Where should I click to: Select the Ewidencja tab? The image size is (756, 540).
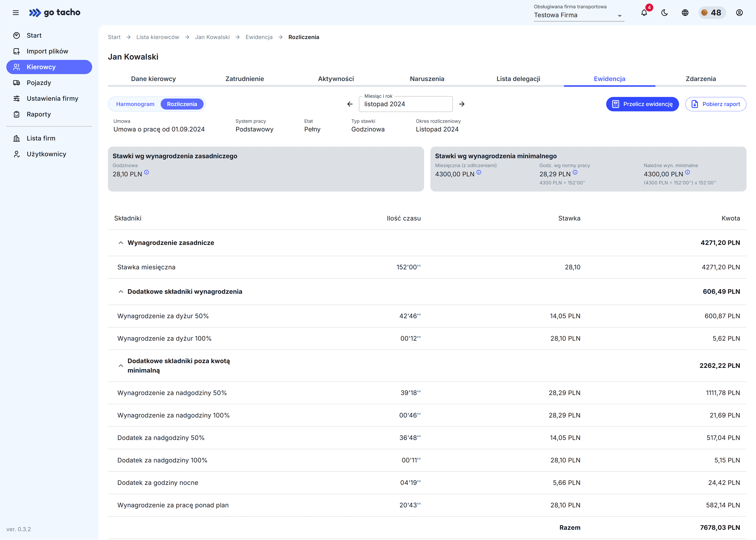[x=610, y=79]
